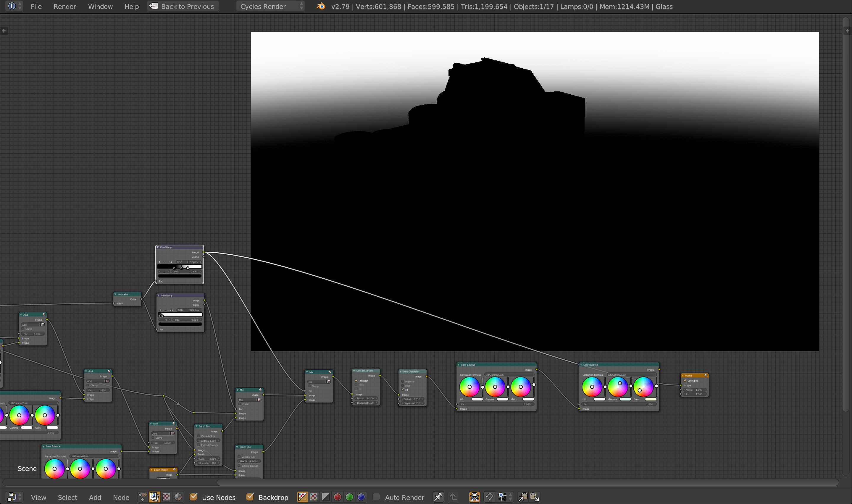Viewport: 852px width, 504px height.
Task: Click the Pos 0.534 field in ColorRamp
Action: 186,271
